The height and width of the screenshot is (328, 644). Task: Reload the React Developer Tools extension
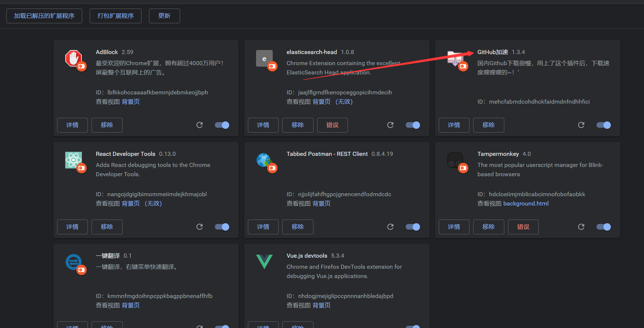(199, 227)
